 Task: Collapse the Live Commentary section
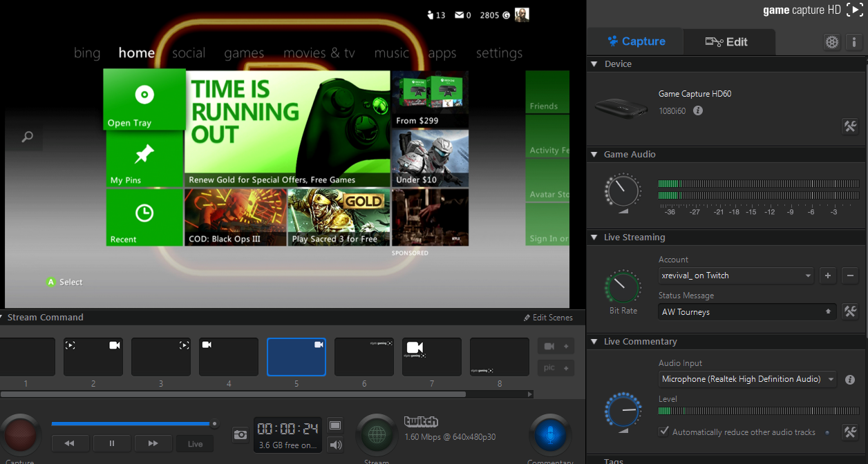click(594, 341)
